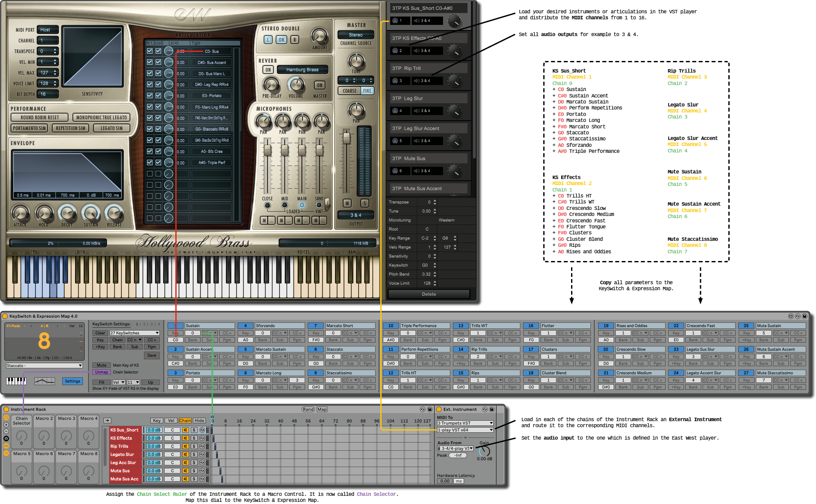The image size is (816, 504).
Task: Click the blue Settings button
Action: pos(73,381)
